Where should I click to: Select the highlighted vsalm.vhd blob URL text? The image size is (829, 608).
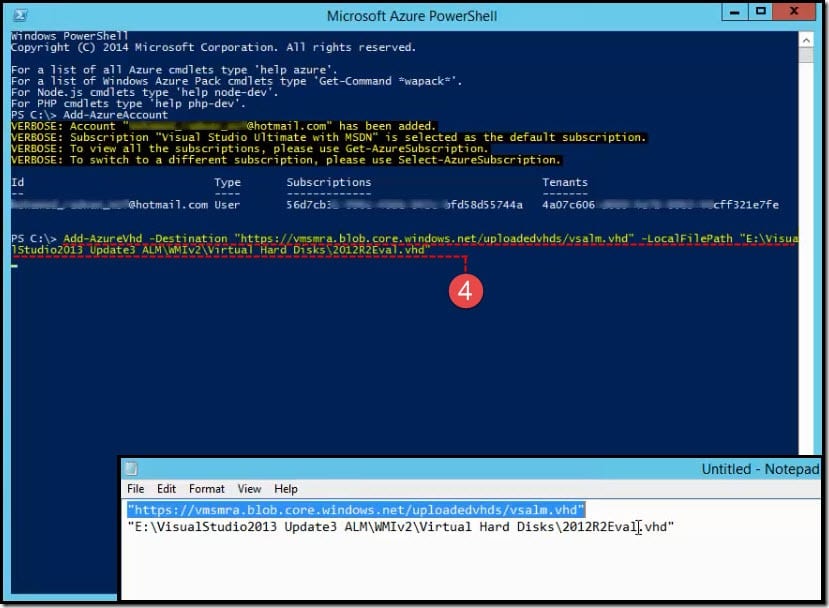[x=355, y=509]
